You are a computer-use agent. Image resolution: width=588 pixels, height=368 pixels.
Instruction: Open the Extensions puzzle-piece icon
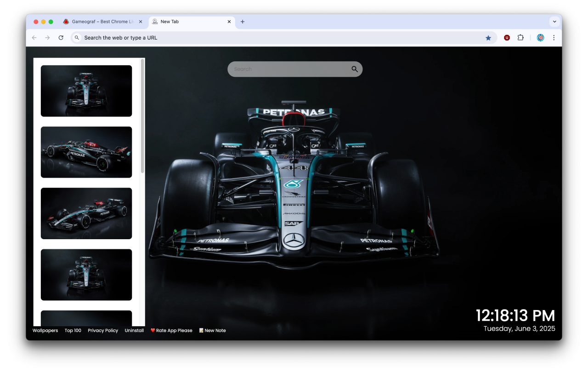pos(520,37)
